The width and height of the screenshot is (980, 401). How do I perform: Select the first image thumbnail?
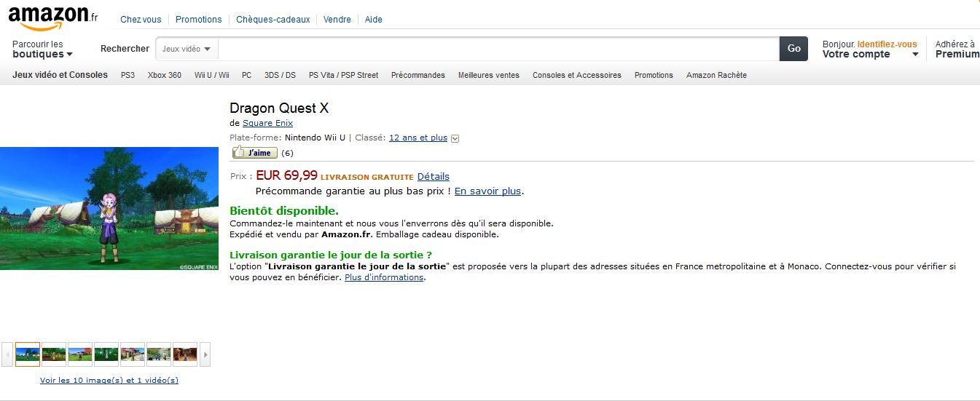pyautogui.click(x=28, y=354)
